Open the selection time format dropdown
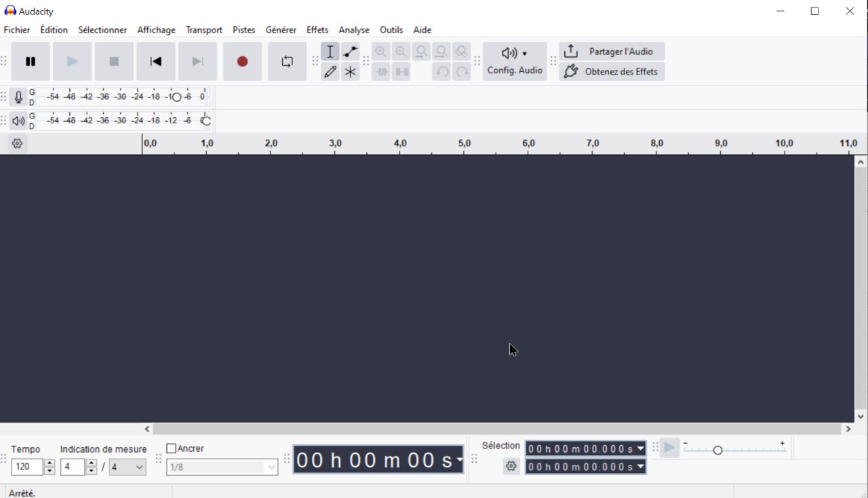The width and height of the screenshot is (868, 498). [640, 448]
